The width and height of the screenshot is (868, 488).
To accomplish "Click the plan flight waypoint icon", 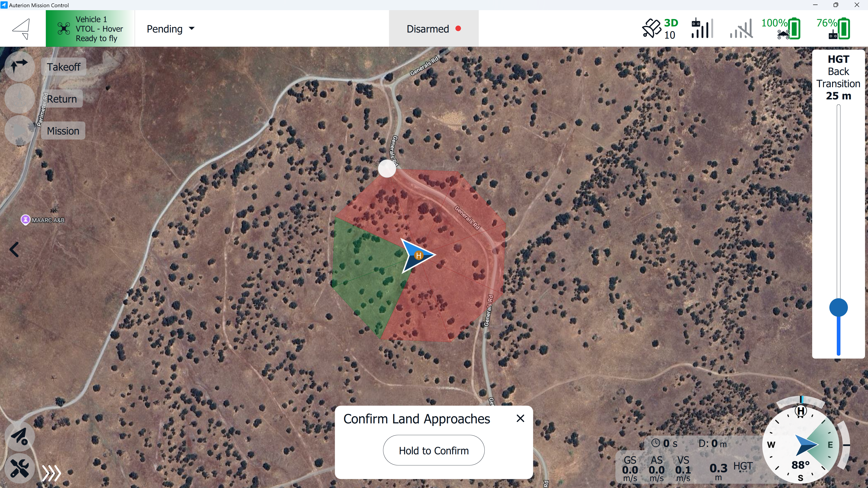I will (x=19, y=436).
